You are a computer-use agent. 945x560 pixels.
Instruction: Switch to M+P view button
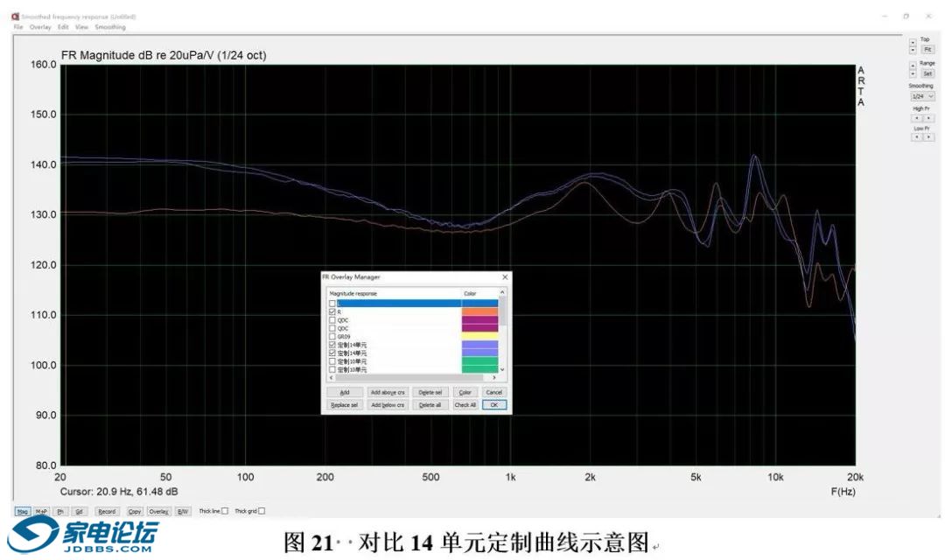[41, 511]
